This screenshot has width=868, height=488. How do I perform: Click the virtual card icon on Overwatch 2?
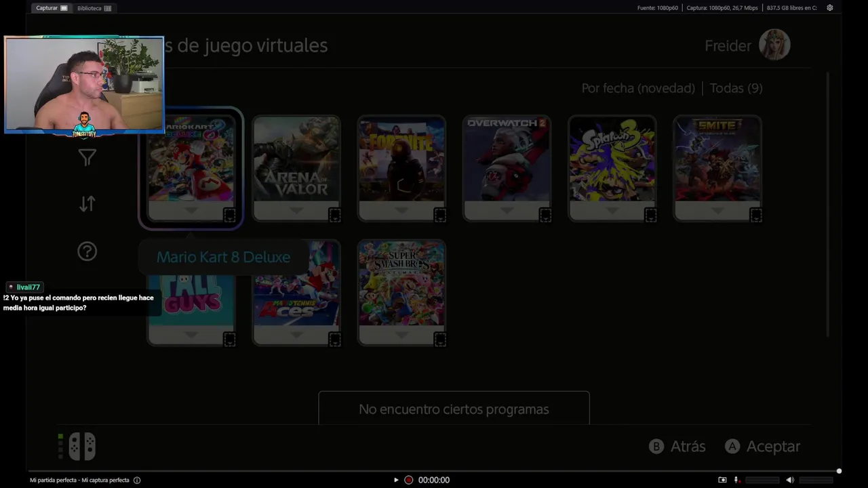pos(545,216)
